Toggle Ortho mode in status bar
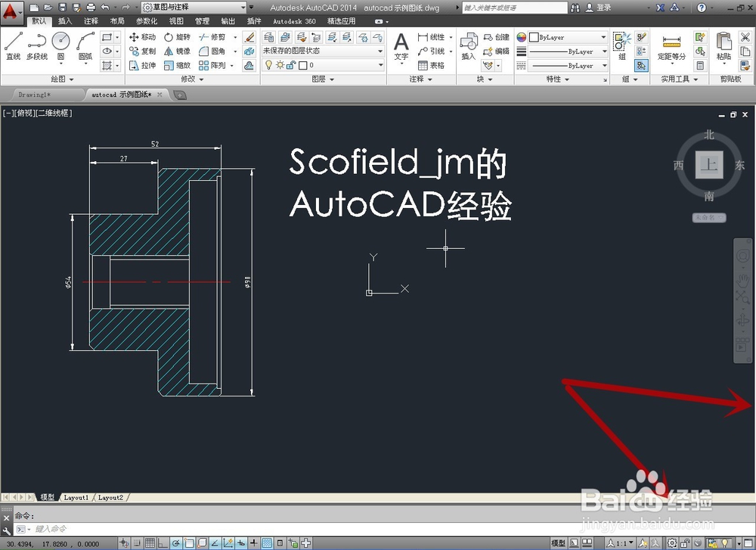The image size is (756, 550). click(x=163, y=543)
